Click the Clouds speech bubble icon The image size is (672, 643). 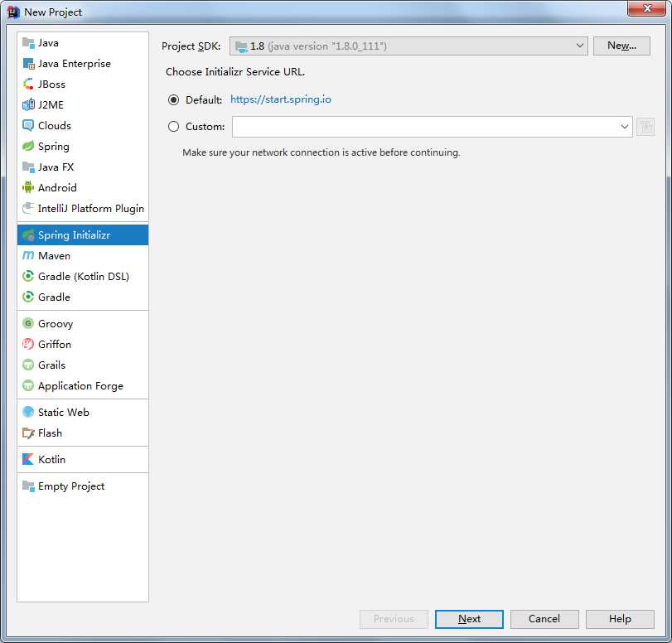(x=28, y=126)
